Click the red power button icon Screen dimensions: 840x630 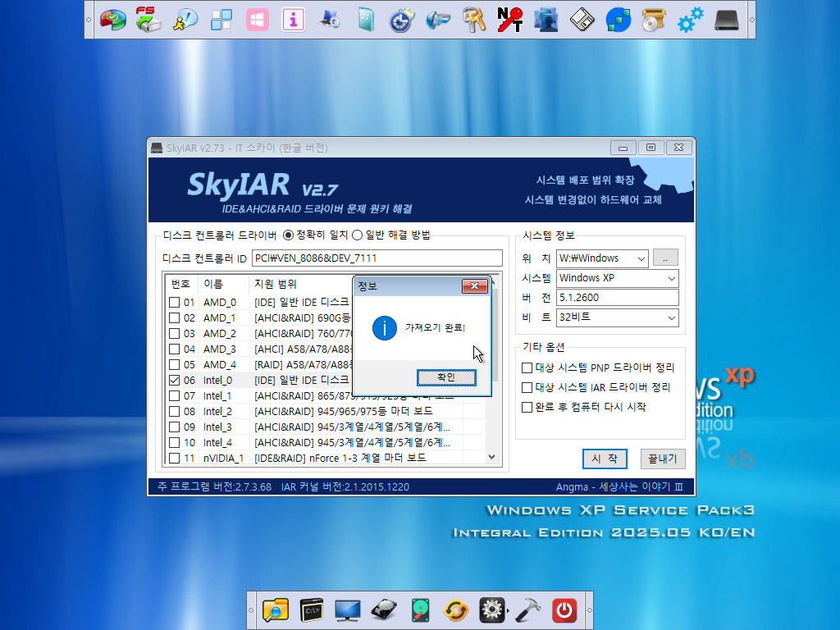pos(564,610)
